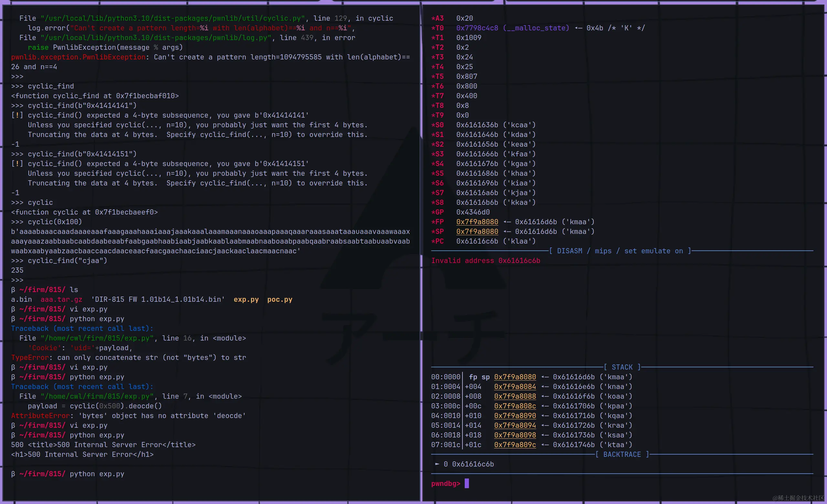The height and width of the screenshot is (504, 827).
Task: Click the underlined SP register address
Action: click(477, 232)
